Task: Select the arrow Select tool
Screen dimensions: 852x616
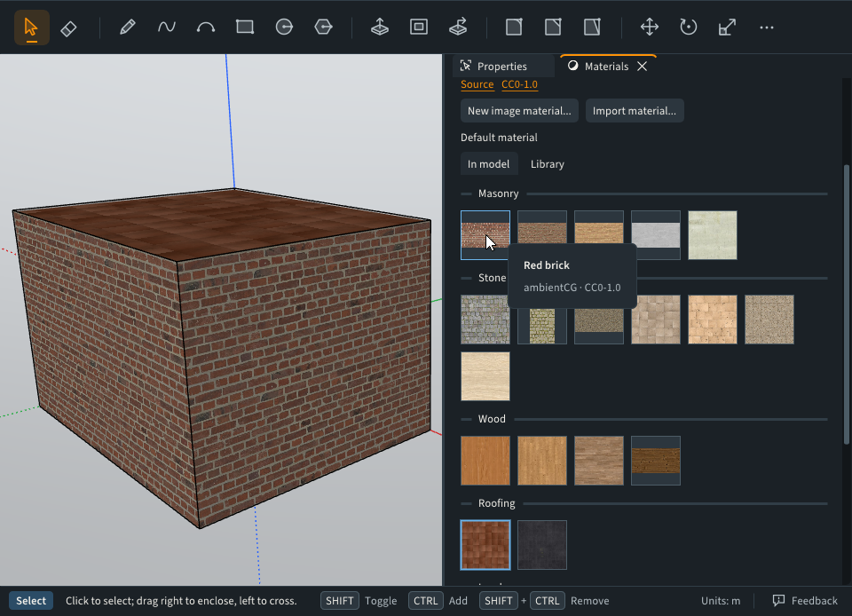Action: [32, 28]
